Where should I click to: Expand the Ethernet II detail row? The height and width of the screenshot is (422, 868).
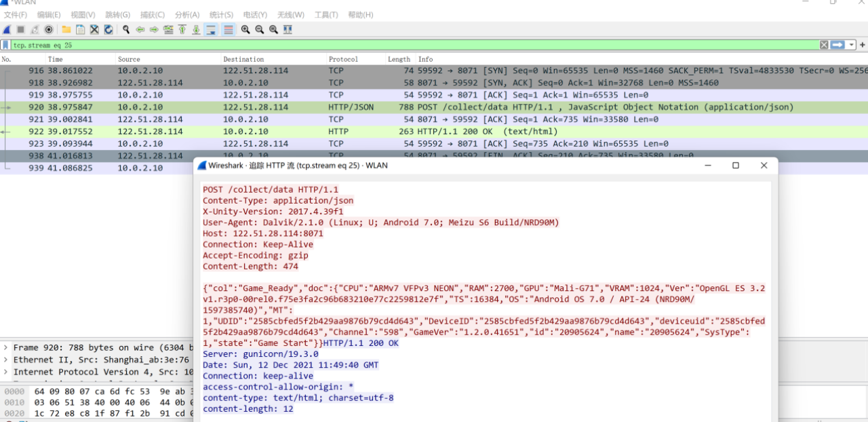pos(6,360)
